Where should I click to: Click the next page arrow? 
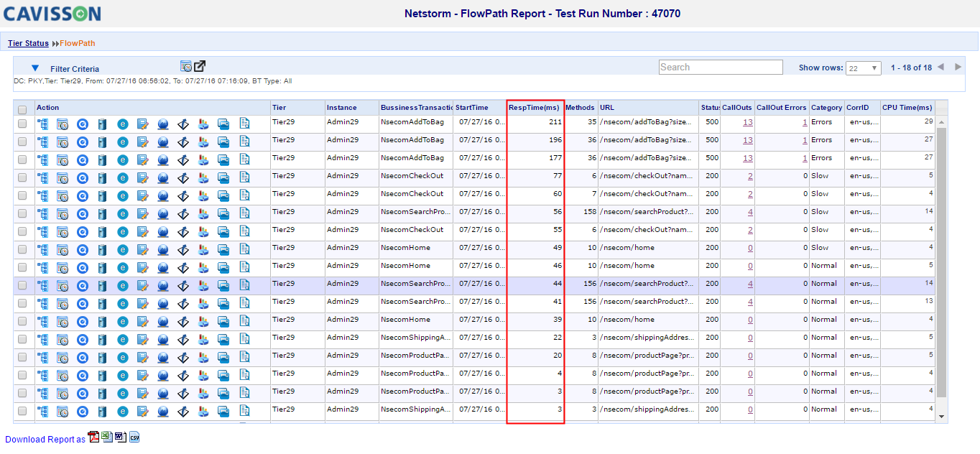pyautogui.click(x=958, y=67)
